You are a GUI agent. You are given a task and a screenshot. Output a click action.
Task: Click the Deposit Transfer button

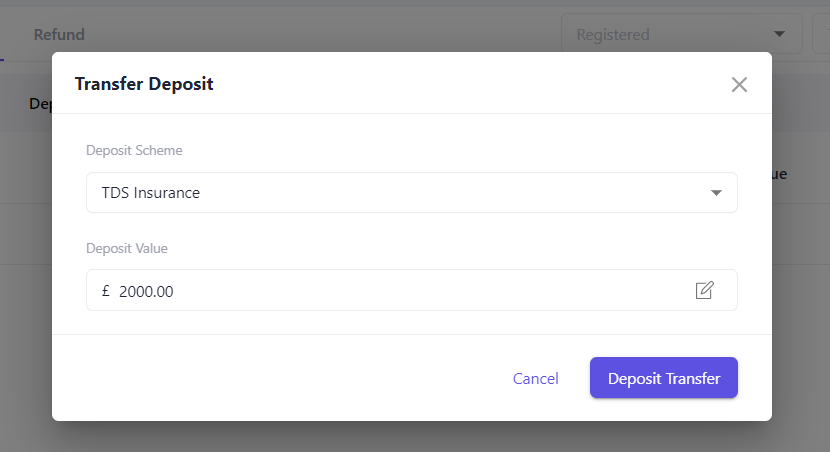663,378
